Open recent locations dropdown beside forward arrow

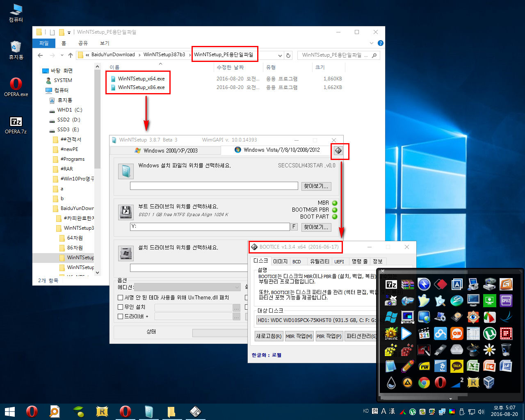click(x=62, y=55)
